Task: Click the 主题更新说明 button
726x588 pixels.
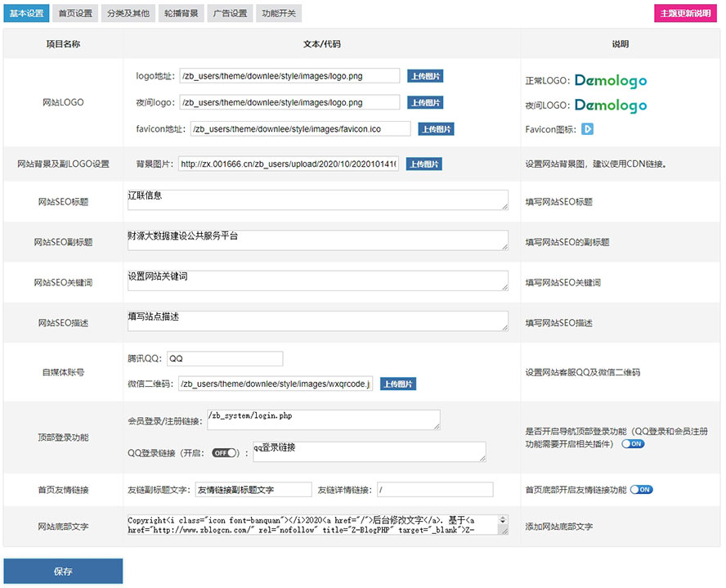Action: 685,14
